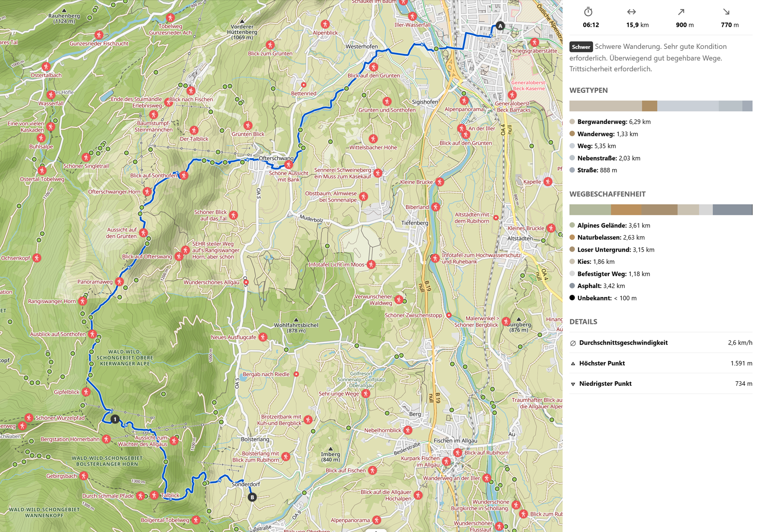Click the Bergwanderweg segment of Wegtypen bar
The height and width of the screenshot is (532, 760).
tap(606, 106)
